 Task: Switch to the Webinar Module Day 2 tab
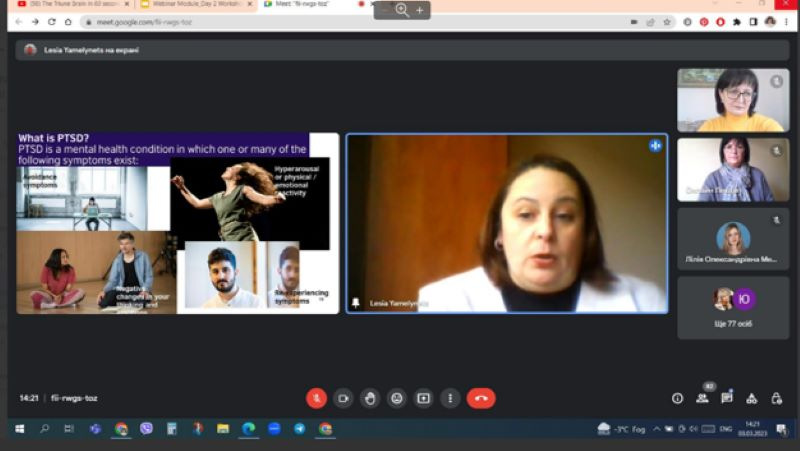click(x=194, y=4)
